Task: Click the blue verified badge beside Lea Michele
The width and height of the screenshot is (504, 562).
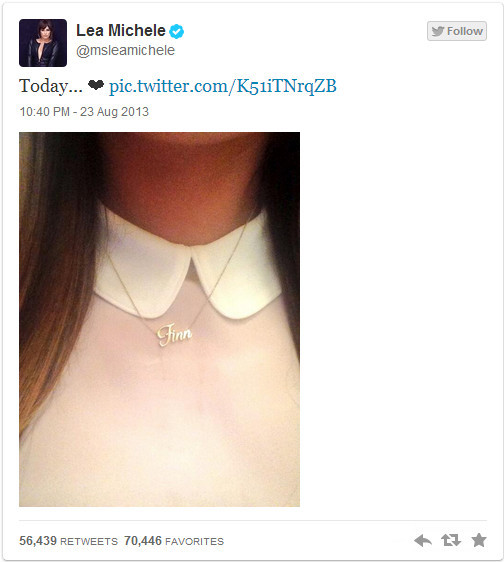Action: (x=176, y=32)
